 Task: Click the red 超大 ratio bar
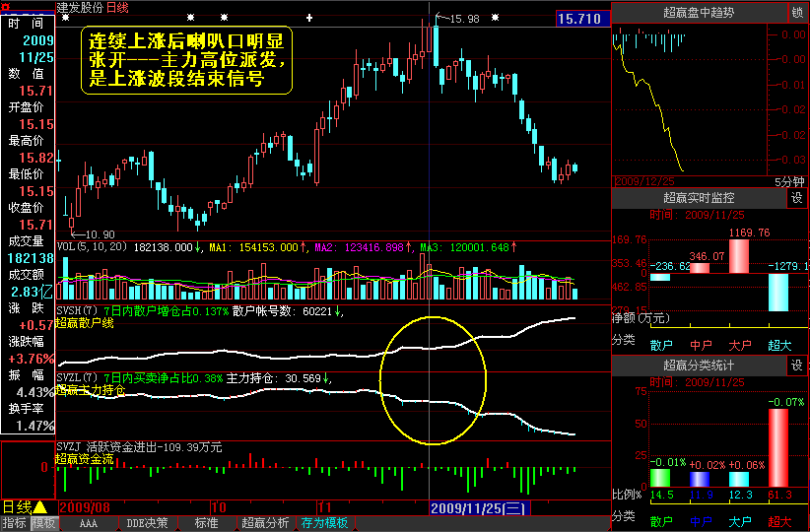(778, 446)
